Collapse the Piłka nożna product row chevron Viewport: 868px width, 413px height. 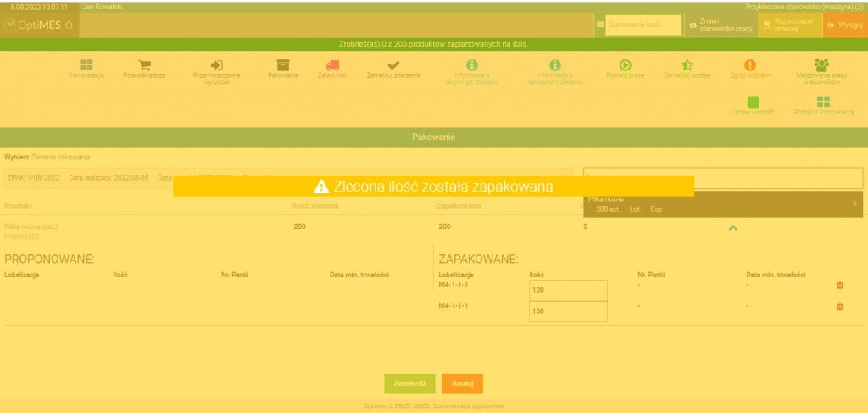pos(732,227)
